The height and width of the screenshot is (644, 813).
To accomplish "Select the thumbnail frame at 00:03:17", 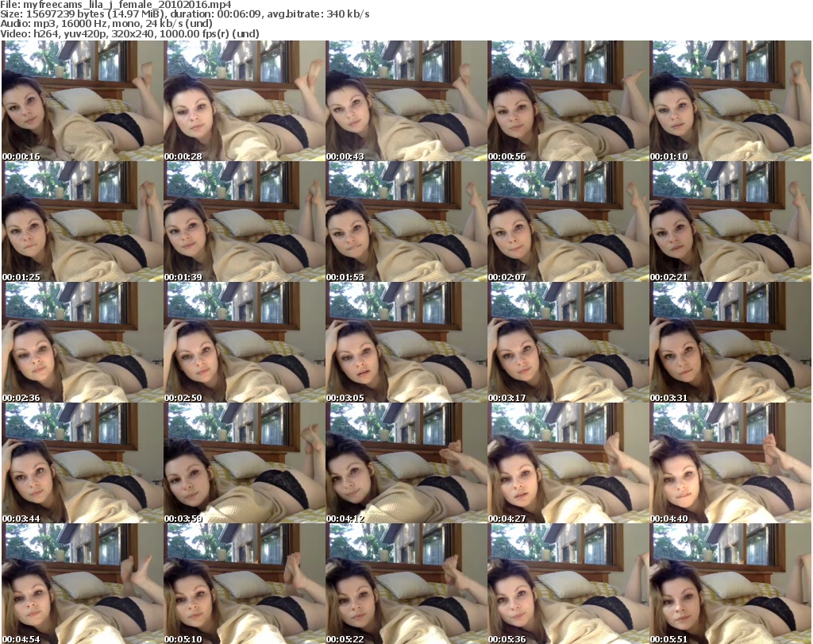I will point(568,343).
